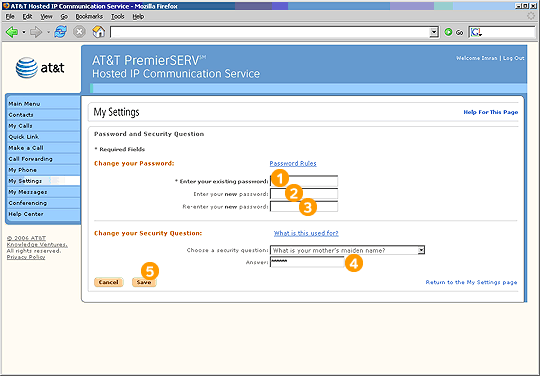Click the Password Rules link

(293, 163)
